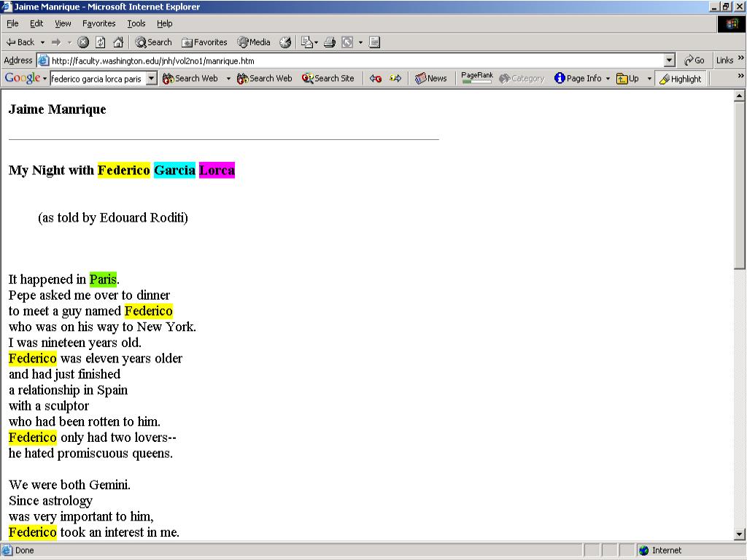747x560 pixels.
Task: Expand the Links bar chevron
Action: tap(741, 58)
